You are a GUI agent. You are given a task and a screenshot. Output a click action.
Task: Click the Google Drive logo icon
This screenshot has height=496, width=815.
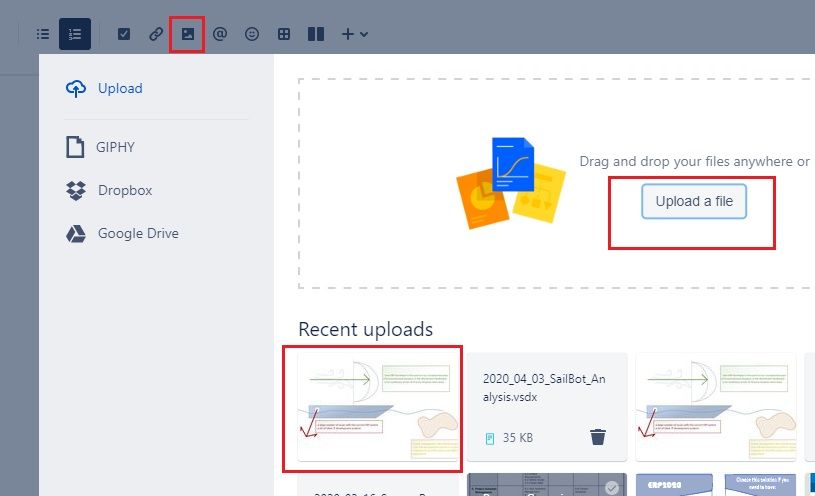[x=76, y=234]
